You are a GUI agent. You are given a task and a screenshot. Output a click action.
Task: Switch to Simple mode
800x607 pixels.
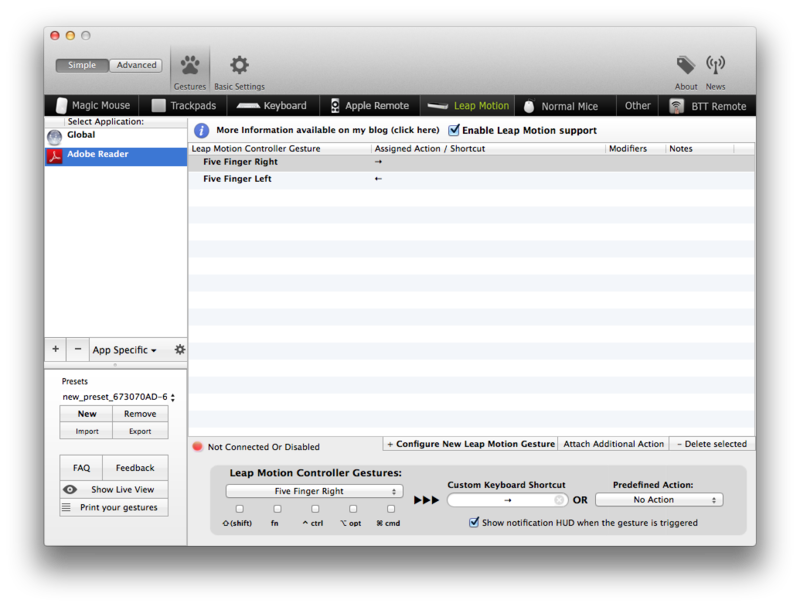coord(82,65)
